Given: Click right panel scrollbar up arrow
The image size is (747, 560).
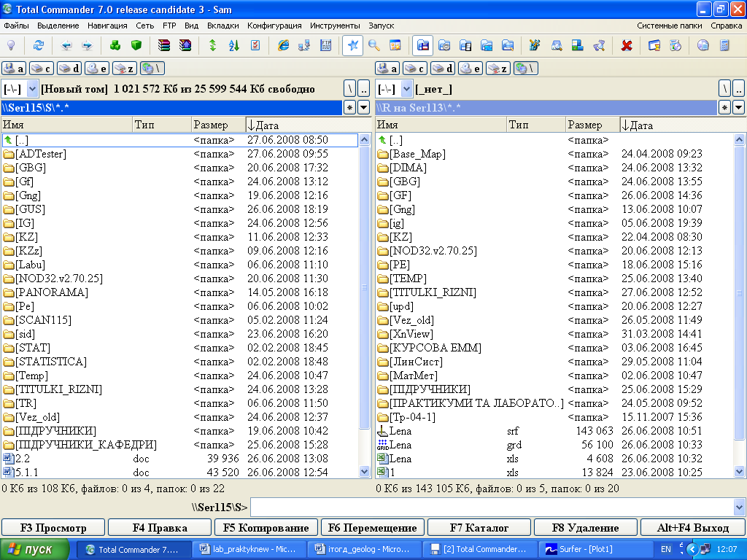Looking at the screenshot, I should coord(739,139).
